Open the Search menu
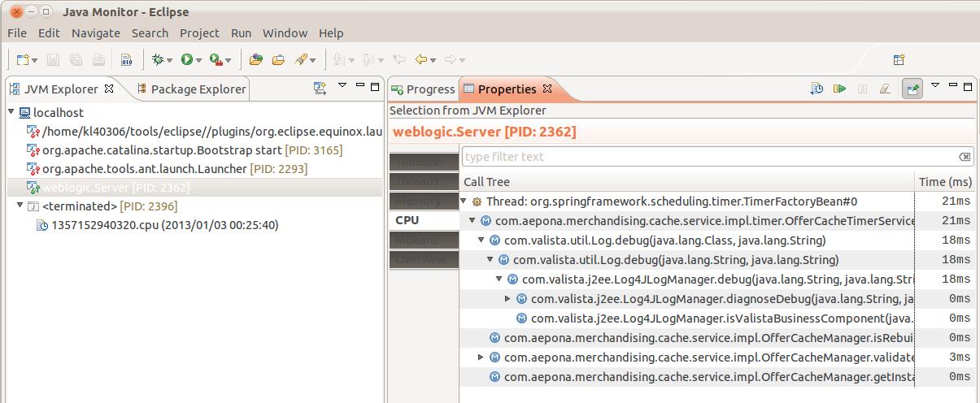This screenshot has height=403, width=980. point(150,33)
